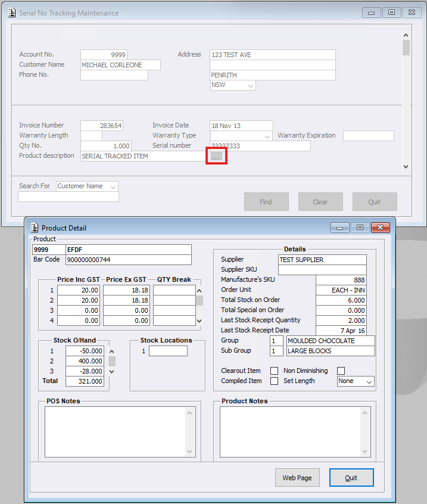Enable the Compiled Item checkbox
The width and height of the screenshot is (427, 504).
(x=275, y=381)
